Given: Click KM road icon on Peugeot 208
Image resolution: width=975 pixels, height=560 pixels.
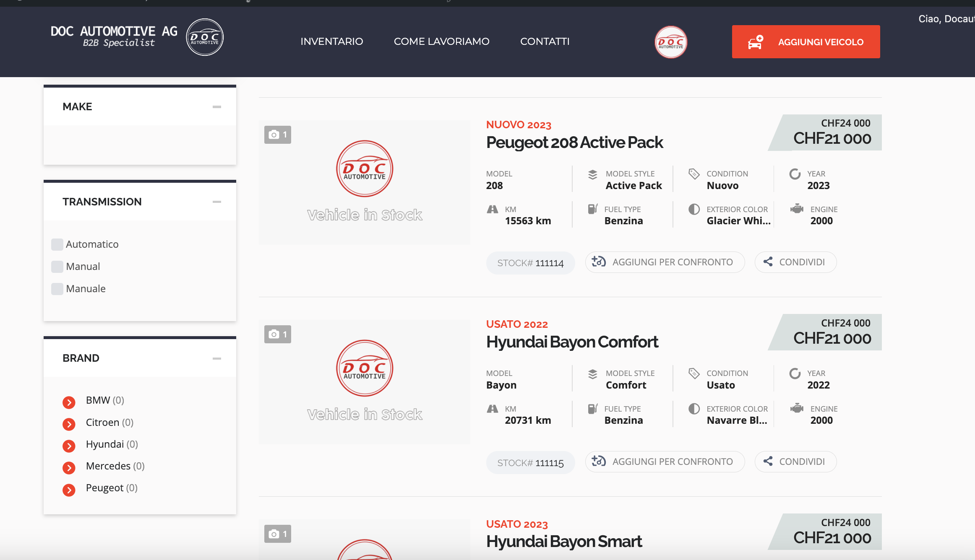Looking at the screenshot, I should tap(492, 209).
